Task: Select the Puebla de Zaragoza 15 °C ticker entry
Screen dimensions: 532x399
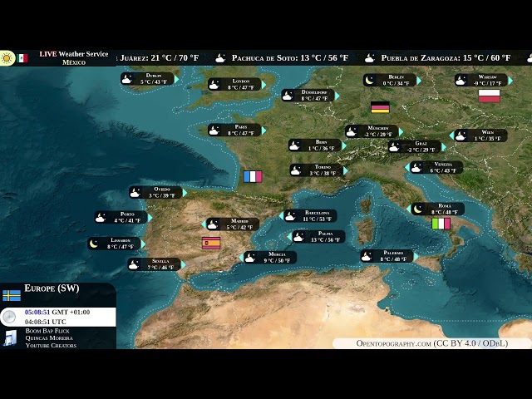Action: coord(446,58)
